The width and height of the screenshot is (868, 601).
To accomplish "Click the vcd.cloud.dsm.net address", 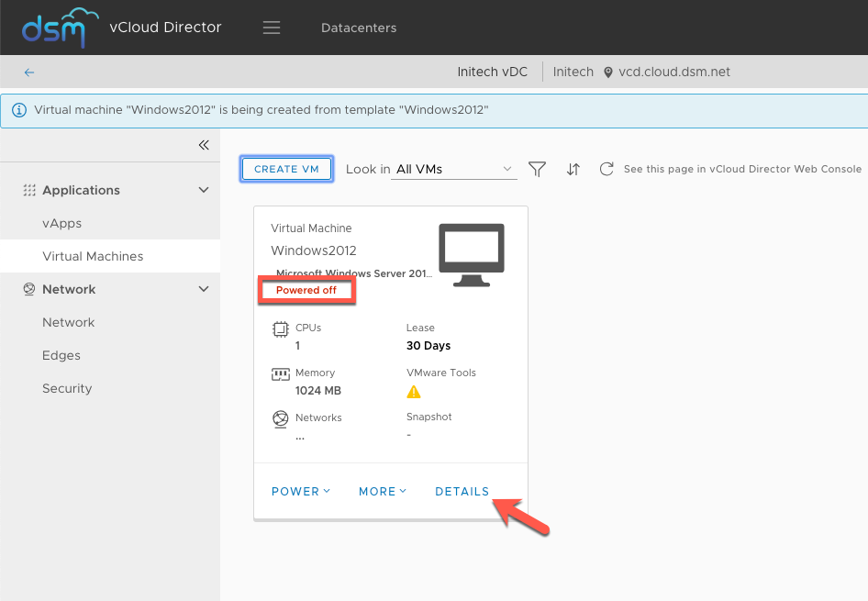I will (674, 72).
